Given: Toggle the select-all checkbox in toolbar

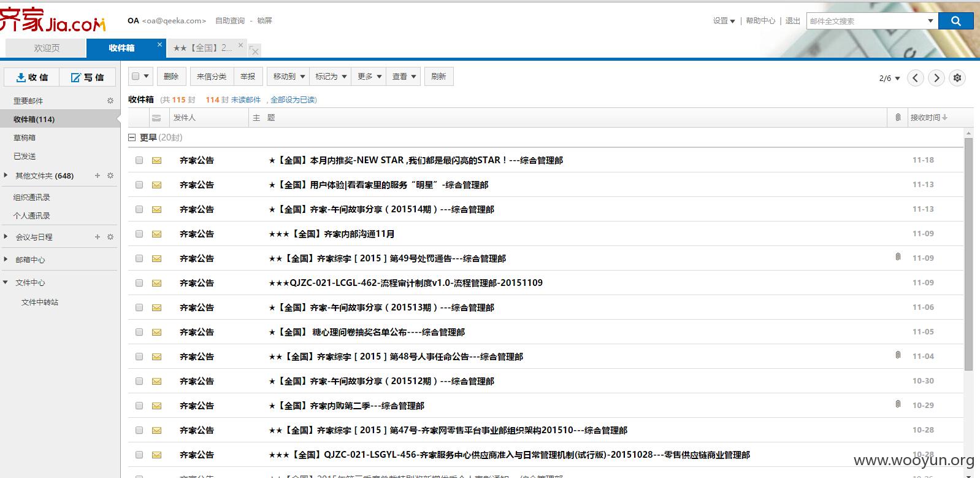Looking at the screenshot, I should click(x=136, y=77).
